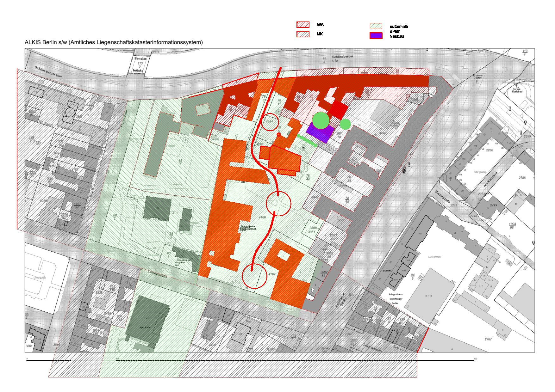
Task: Click the red circle midway along red path
Action: (x=278, y=204)
